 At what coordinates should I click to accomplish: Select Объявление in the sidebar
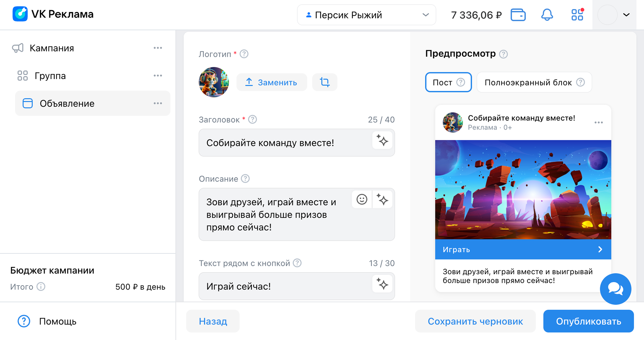(93, 103)
